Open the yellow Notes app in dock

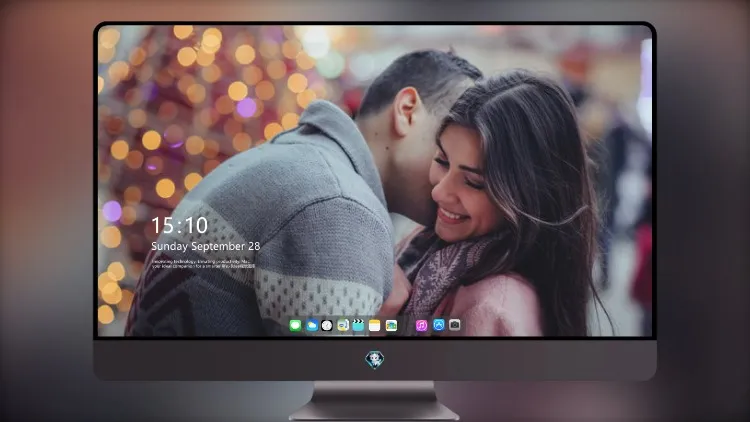tap(375, 325)
